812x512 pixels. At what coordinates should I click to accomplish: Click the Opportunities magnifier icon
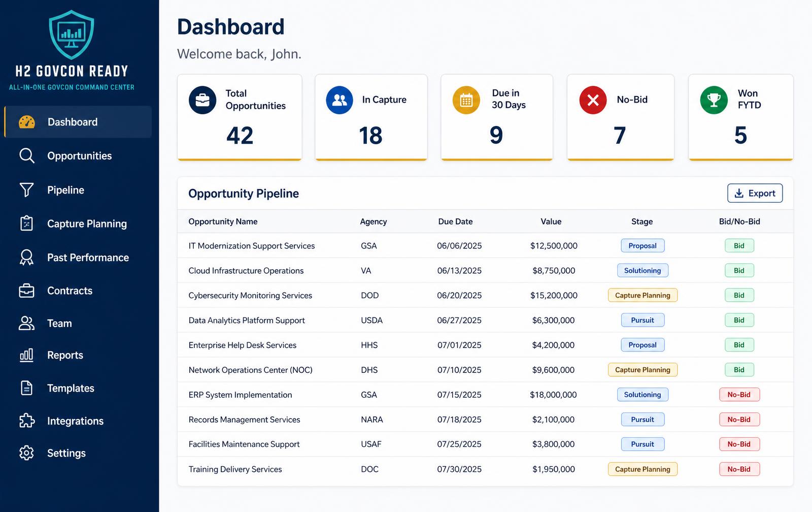point(26,156)
